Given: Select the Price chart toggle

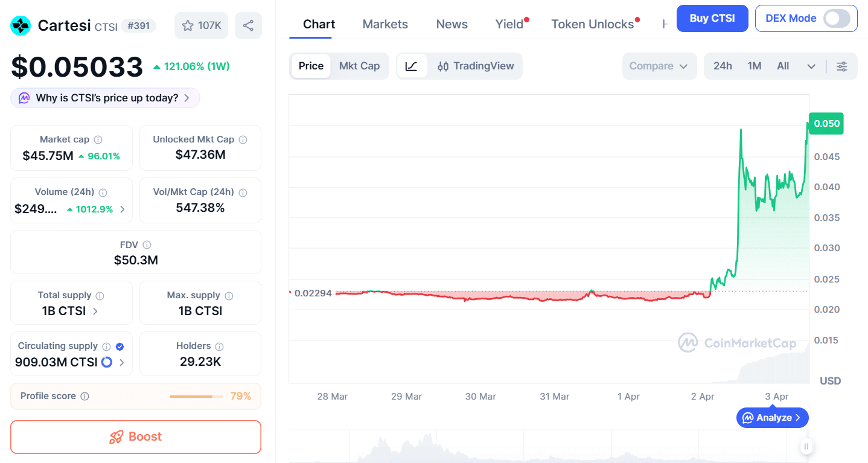Looking at the screenshot, I should pos(311,66).
